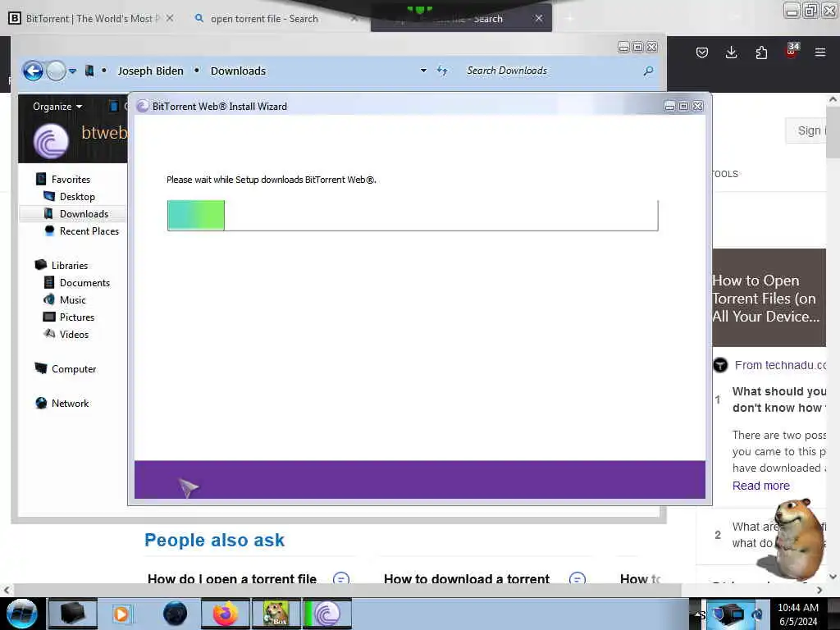Open the Windows Start button

pos(21,614)
